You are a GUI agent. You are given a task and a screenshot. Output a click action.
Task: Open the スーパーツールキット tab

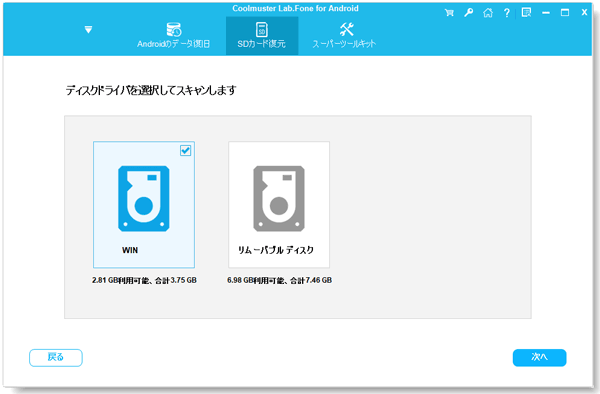pyautogui.click(x=344, y=36)
